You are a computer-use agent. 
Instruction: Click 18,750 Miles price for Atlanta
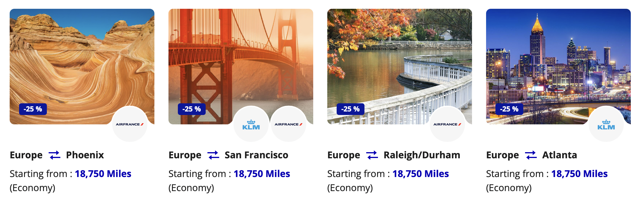click(x=579, y=174)
